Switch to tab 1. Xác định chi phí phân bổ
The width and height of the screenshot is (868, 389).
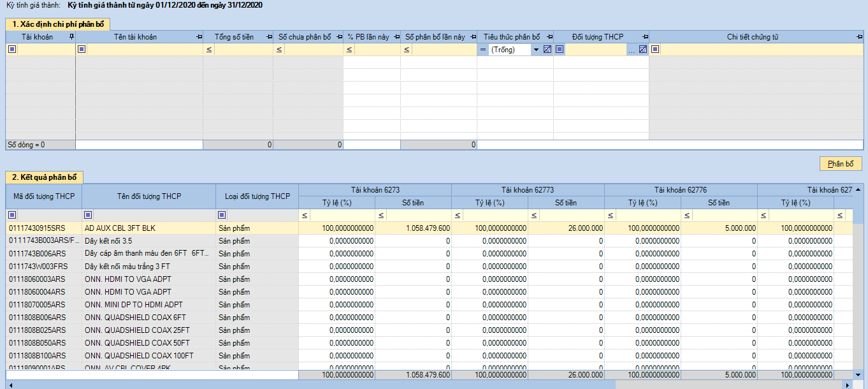pos(58,24)
